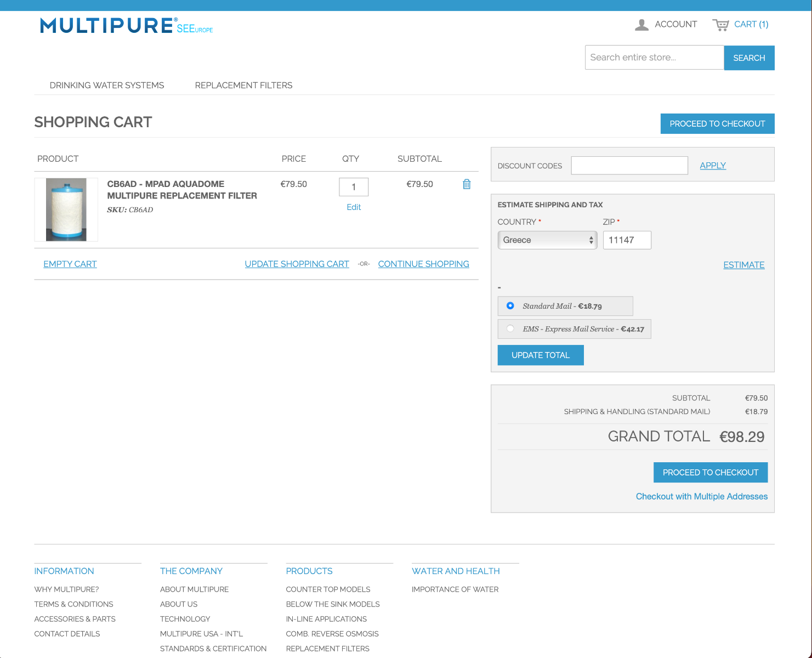
Task: Focus the discount codes field
Action: tap(629, 166)
